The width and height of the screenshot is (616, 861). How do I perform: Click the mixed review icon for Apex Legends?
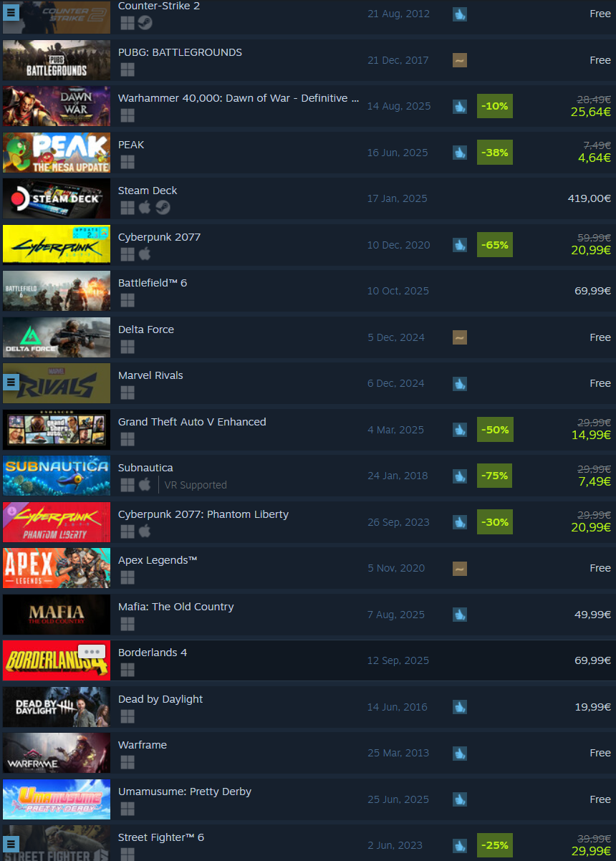click(460, 568)
